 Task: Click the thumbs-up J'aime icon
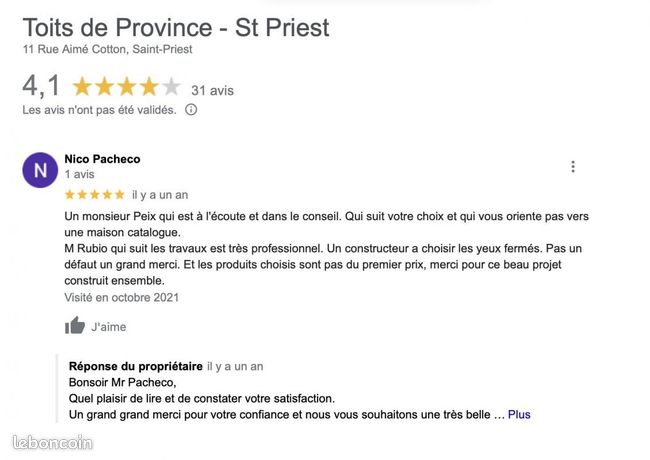[75, 326]
